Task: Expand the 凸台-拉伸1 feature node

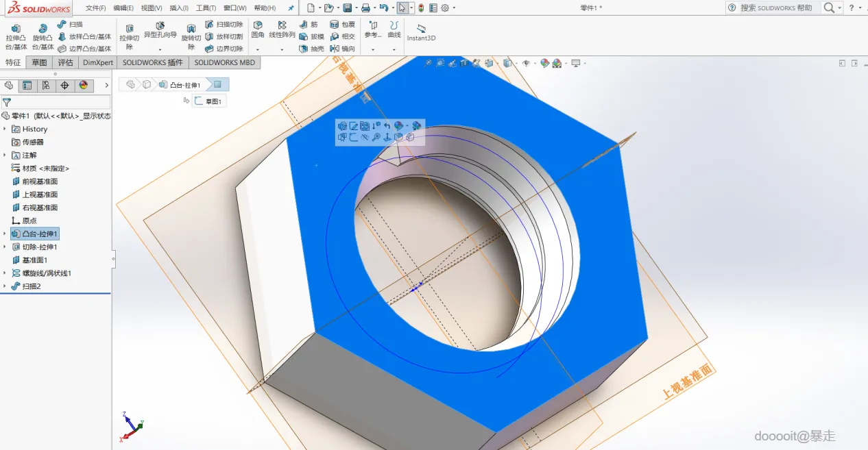Action: [5, 234]
